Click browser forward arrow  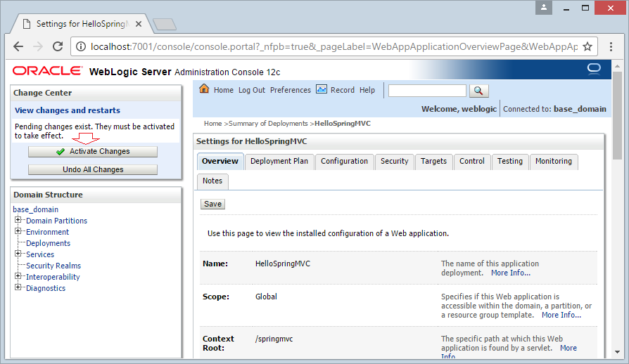(x=38, y=46)
